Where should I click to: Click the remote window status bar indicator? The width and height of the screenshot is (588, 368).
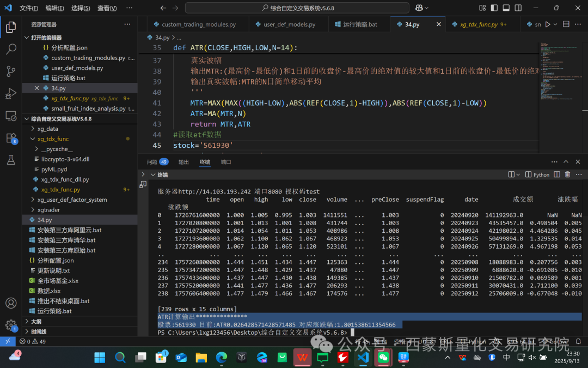(8, 341)
